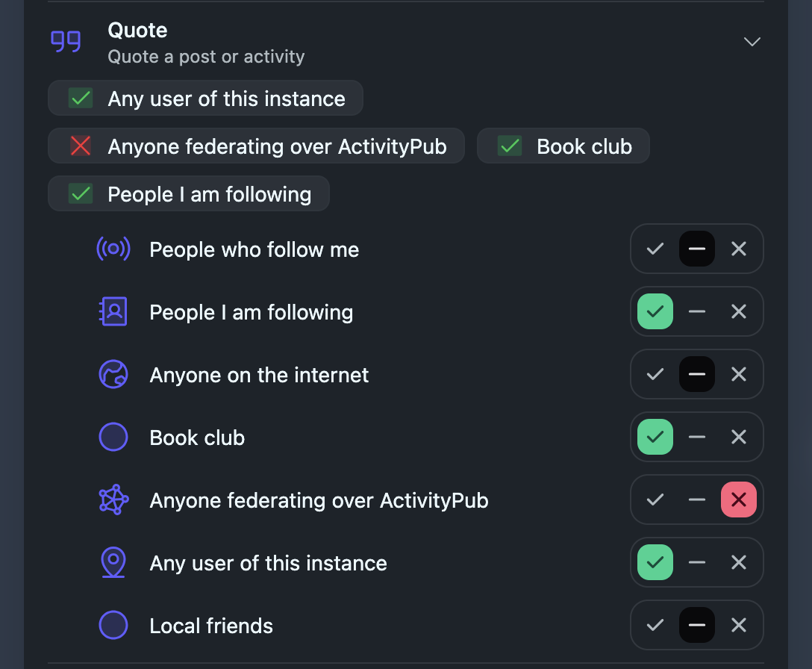The image size is (812, 669).
Task: Click the Quote double-quotes icon
Action: tap(66, 42)
